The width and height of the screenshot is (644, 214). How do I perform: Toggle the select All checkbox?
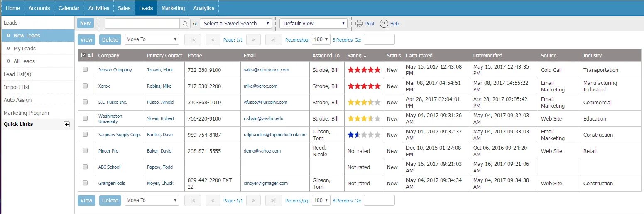(84, 55)
